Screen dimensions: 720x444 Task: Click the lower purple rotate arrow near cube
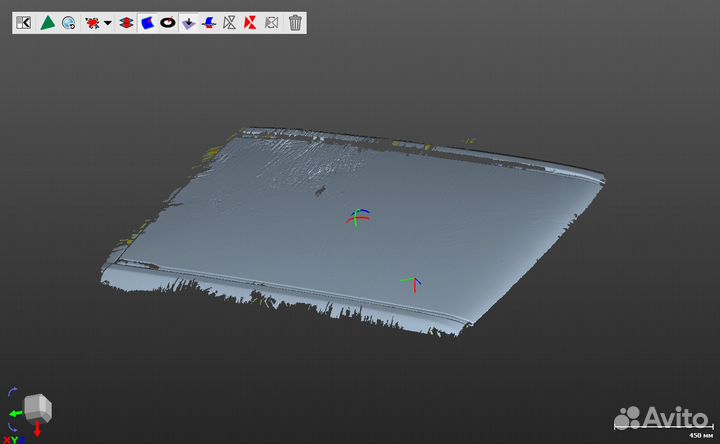[x=12, y=427]
